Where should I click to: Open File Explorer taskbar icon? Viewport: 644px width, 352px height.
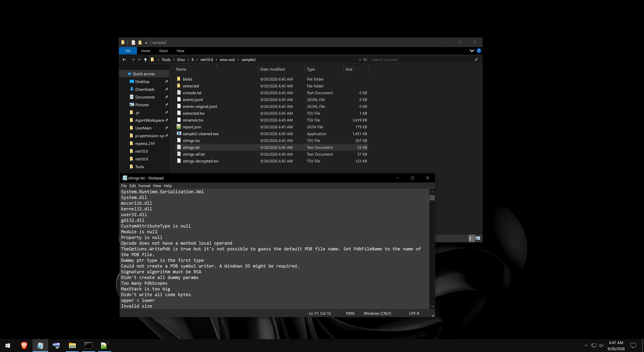(x=72, y=346)
